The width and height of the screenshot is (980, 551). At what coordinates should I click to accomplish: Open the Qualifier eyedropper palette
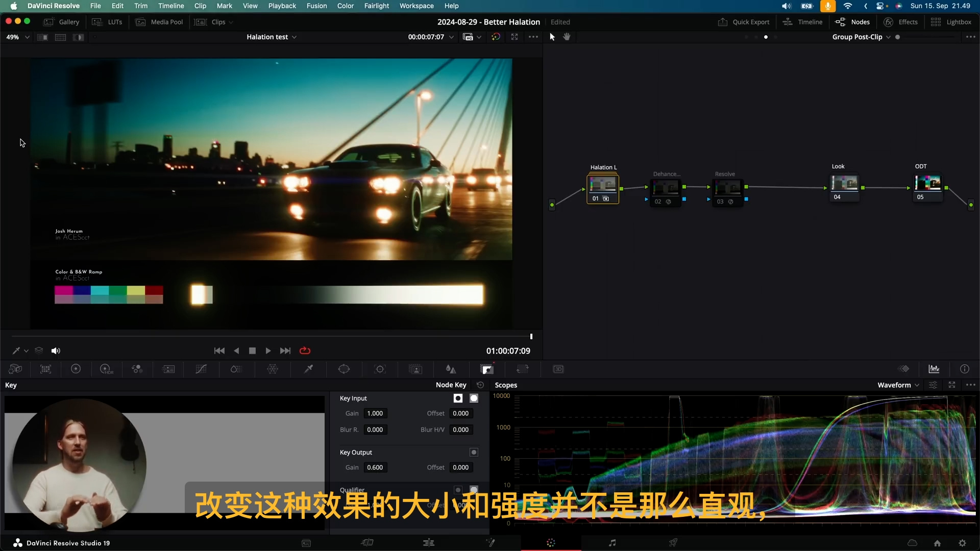(x=308, y=369)
